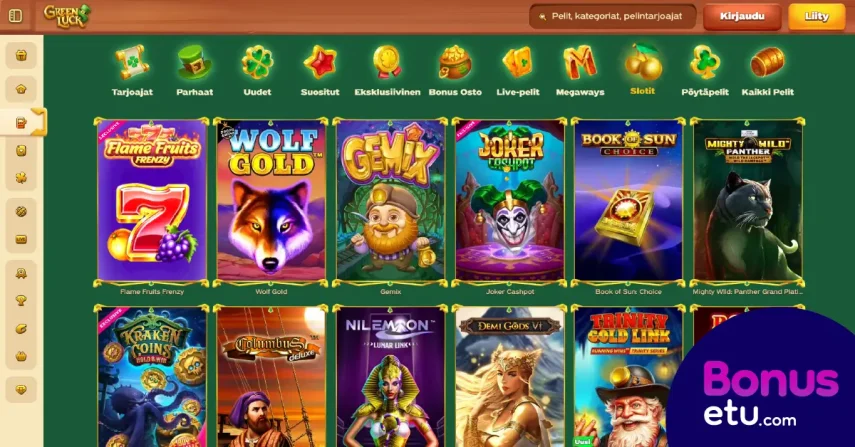Open the Bonus Osto category

[x=455, y=71]
